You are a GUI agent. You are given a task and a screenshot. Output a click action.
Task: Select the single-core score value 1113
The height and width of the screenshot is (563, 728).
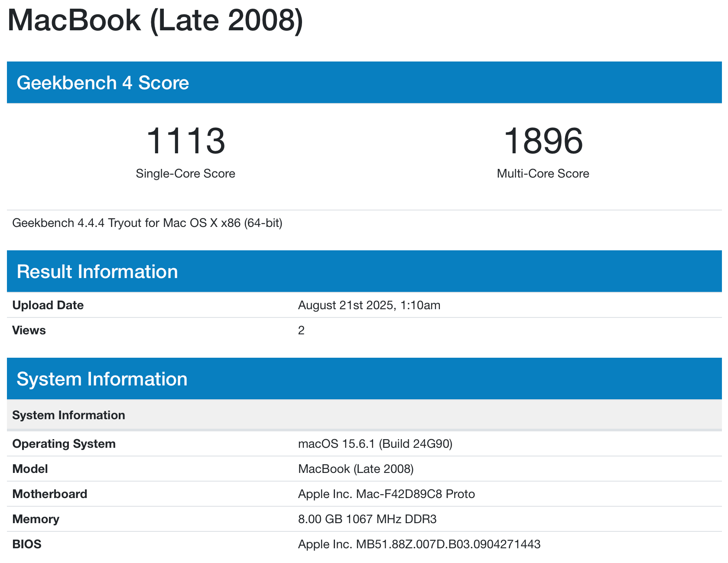[185, 141]
